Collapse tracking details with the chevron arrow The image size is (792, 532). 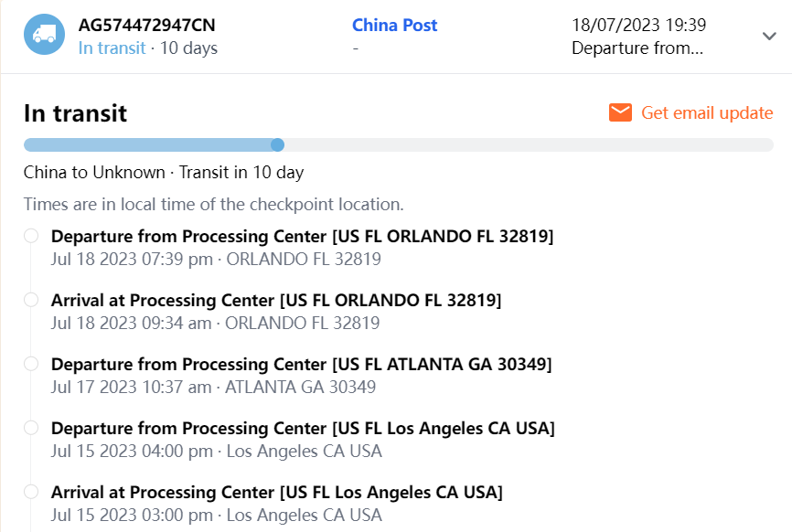[x=768, y=36]
